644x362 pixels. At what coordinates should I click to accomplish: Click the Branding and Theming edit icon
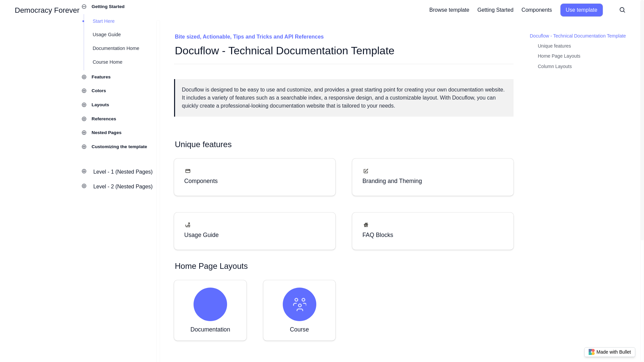366,171
